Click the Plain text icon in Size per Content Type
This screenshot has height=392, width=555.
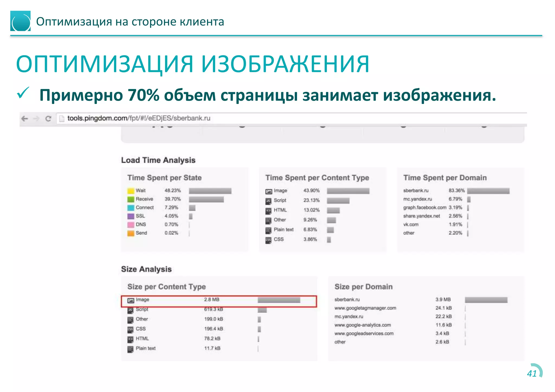131,349
